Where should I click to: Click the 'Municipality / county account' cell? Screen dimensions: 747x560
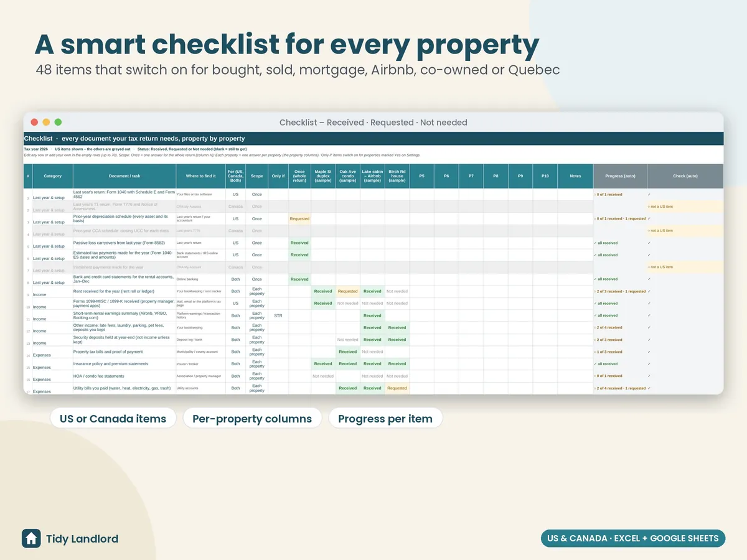[201, 352]
